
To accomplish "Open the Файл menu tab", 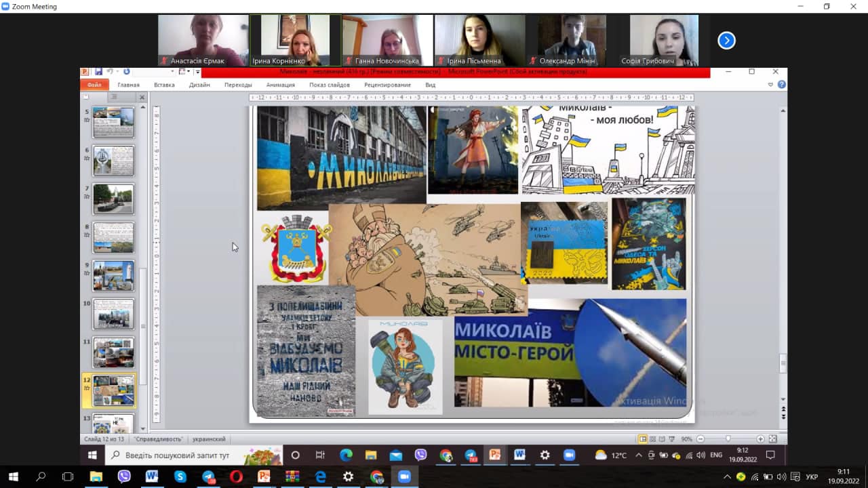I will tap(94, 85).
